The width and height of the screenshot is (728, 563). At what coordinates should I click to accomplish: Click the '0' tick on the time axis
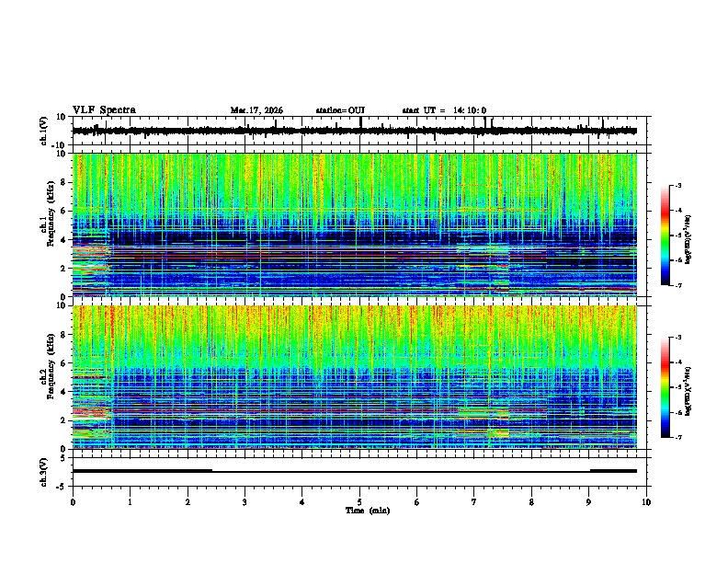pos(73,502)
